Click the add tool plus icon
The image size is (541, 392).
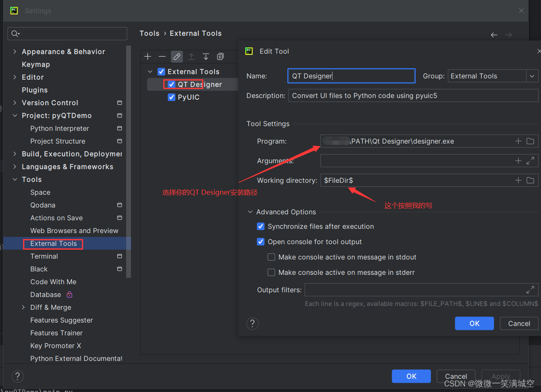(148, 57)
